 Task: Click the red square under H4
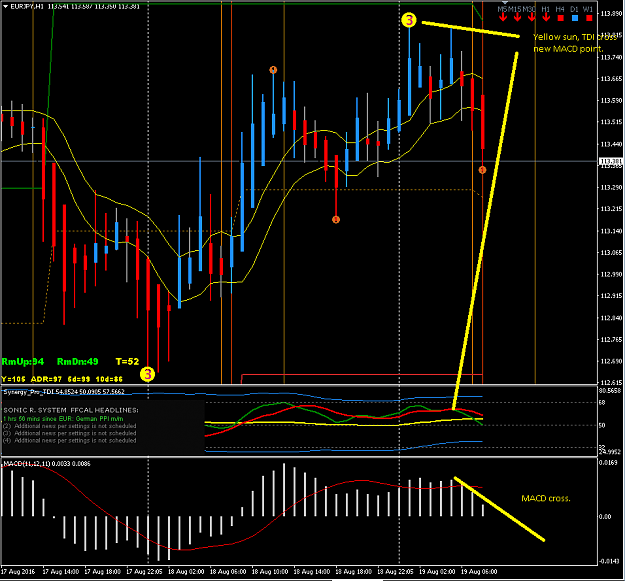pyautogui.click(x=560, y=18)
